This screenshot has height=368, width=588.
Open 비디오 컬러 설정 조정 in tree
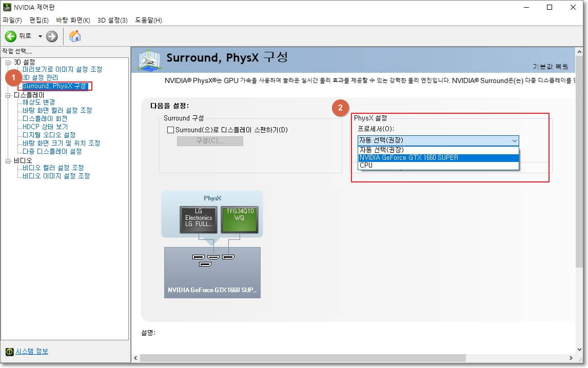[53, 168]
